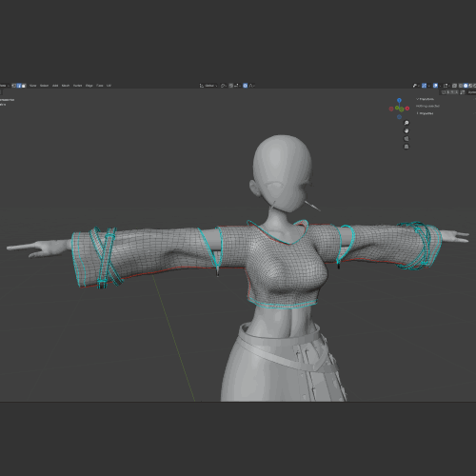This screenshot has width=476, height=476.
Task: Toggle Y mirror in tool settings
Action: [452, 92]
